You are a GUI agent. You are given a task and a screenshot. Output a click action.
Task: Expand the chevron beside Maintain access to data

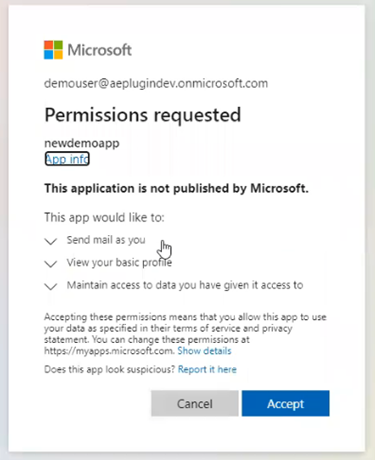coord(51,286)
